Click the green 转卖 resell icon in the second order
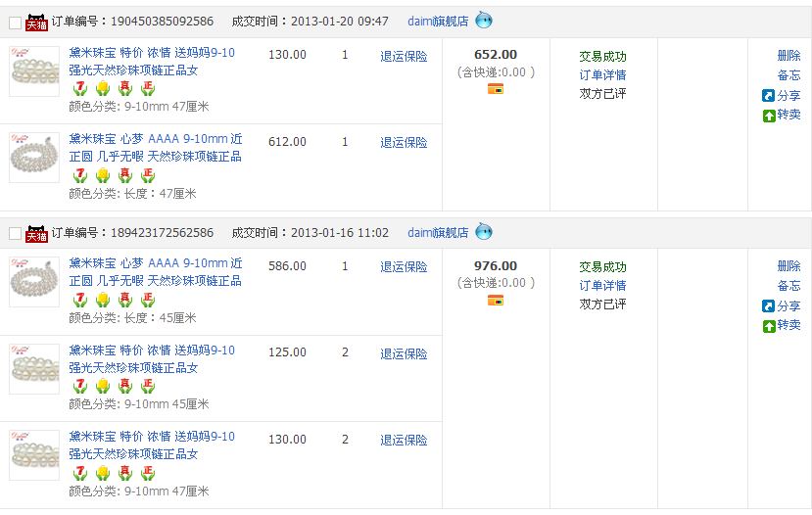This screenshot has width=812, height=515. [x=769, y=326]
